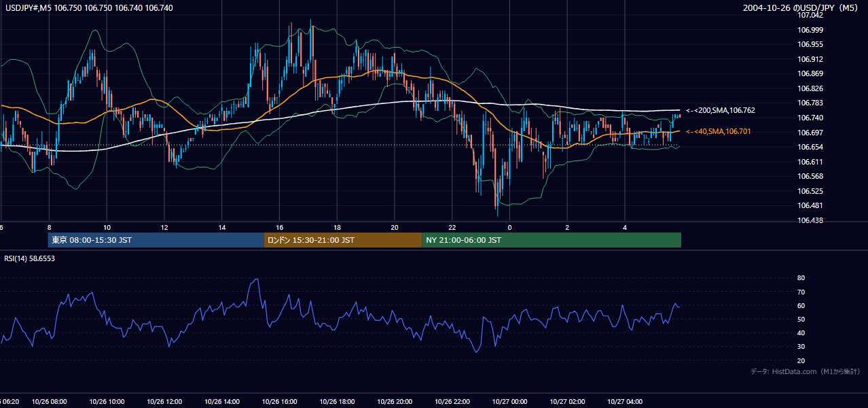Click the 106.568 price axis label

[x=811, y=176]
